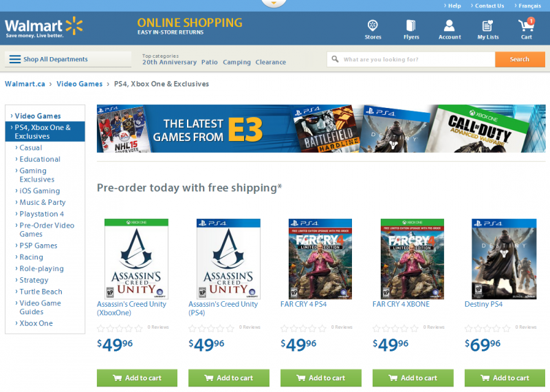Viewport: 550px width, 392px height.
Task: Click the Walmart logo
Action: click(44, 27)
